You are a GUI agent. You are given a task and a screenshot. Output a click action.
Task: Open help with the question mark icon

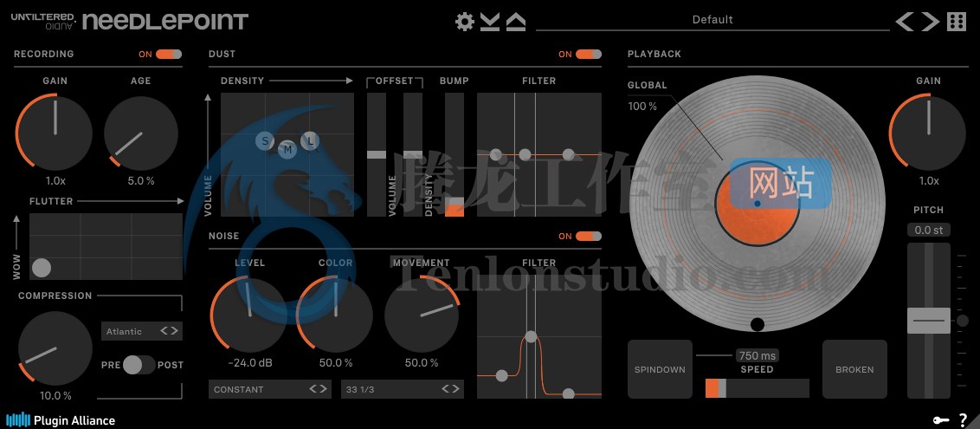(x=963, y=420)
